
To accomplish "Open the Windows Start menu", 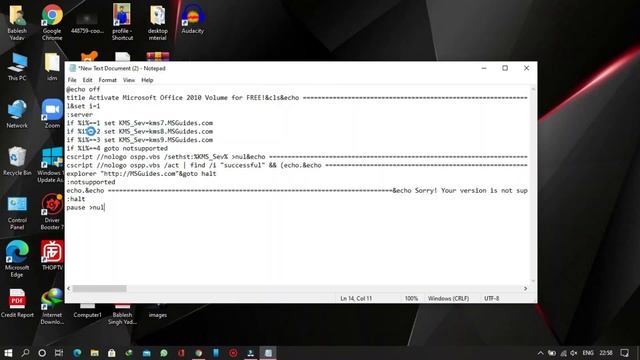I will pos(8,353).
